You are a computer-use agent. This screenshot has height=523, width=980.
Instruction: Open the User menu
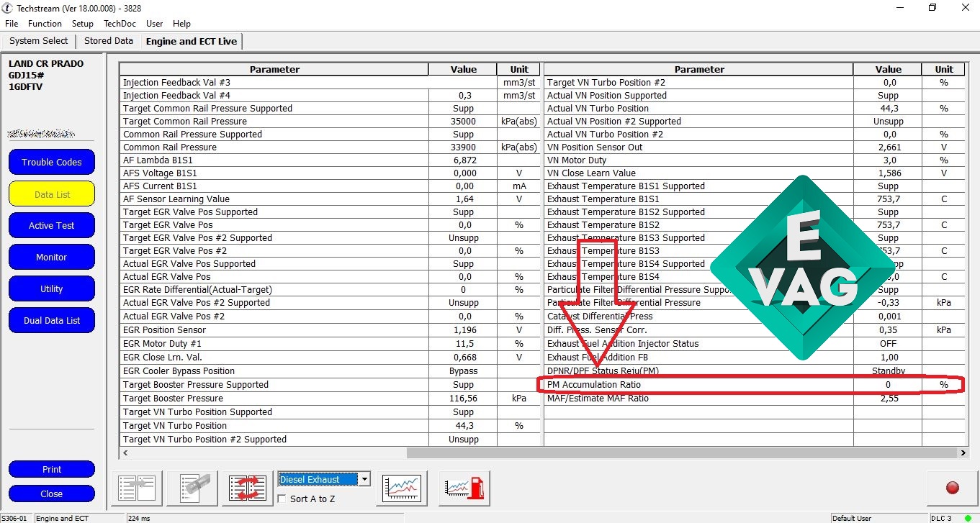[x=155, y=24]
